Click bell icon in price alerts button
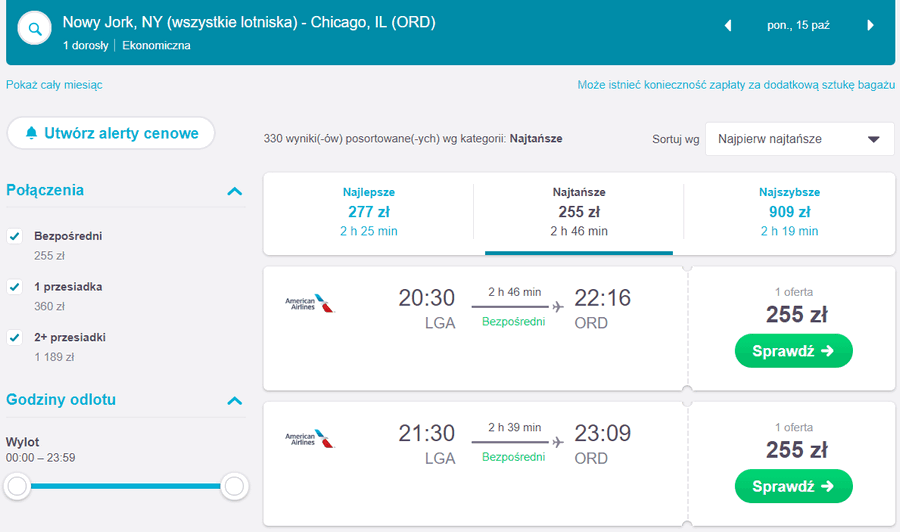Image resolution: width=900 pixels, height=532 pixels. [32, 133]
